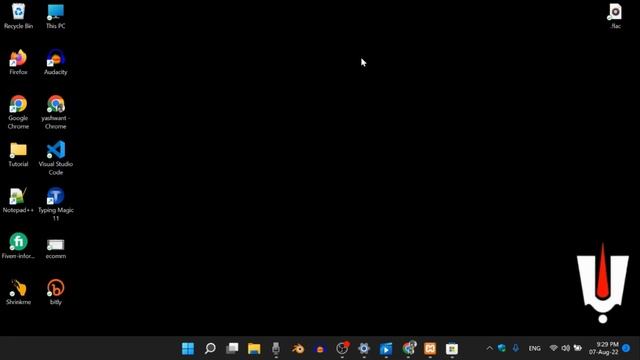Open the Windows Security tray icon
This screenshot has height=360, width=640.
click(502, 348)
